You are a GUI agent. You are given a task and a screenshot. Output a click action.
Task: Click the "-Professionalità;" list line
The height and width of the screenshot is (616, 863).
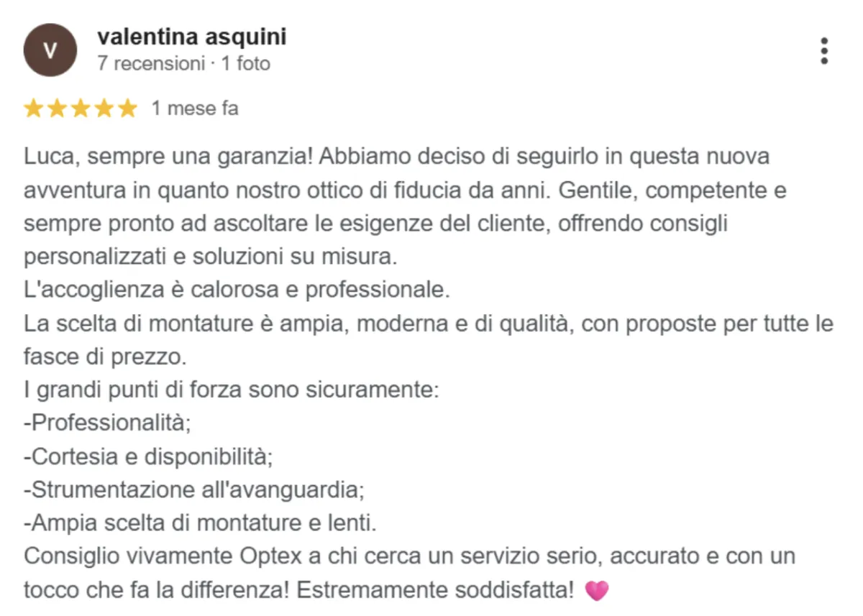coord(107,423)
